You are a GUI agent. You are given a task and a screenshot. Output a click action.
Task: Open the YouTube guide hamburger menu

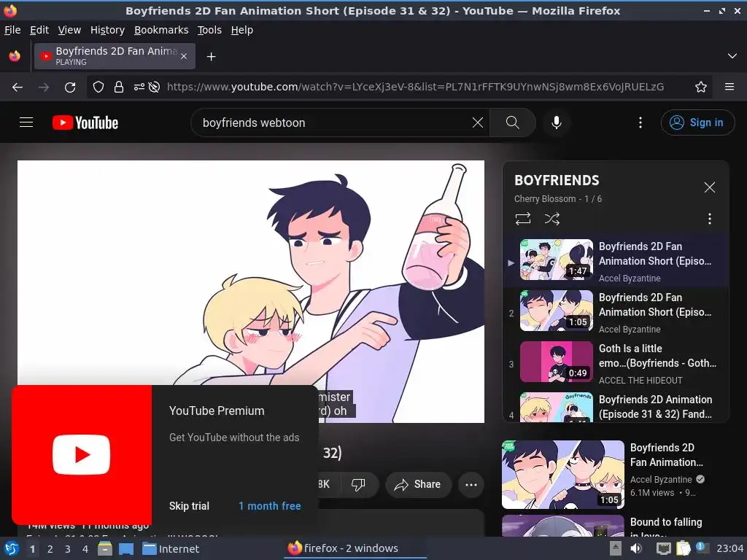click(26, 122)
